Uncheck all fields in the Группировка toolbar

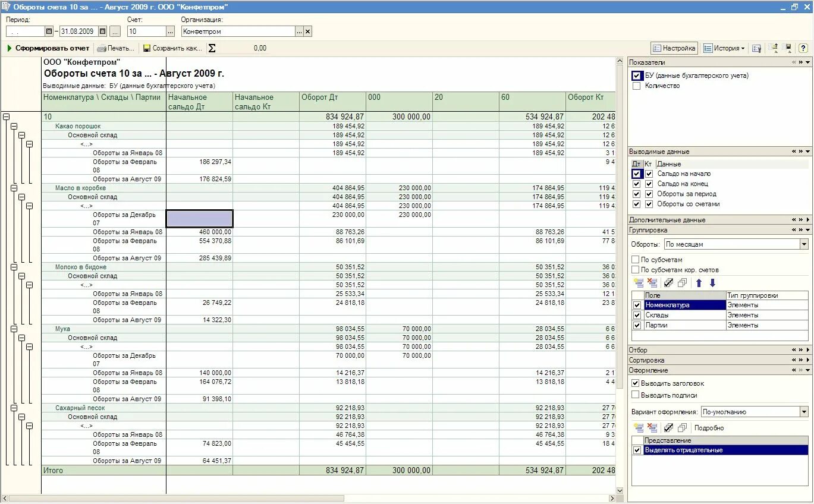click(x=682, y=283)
